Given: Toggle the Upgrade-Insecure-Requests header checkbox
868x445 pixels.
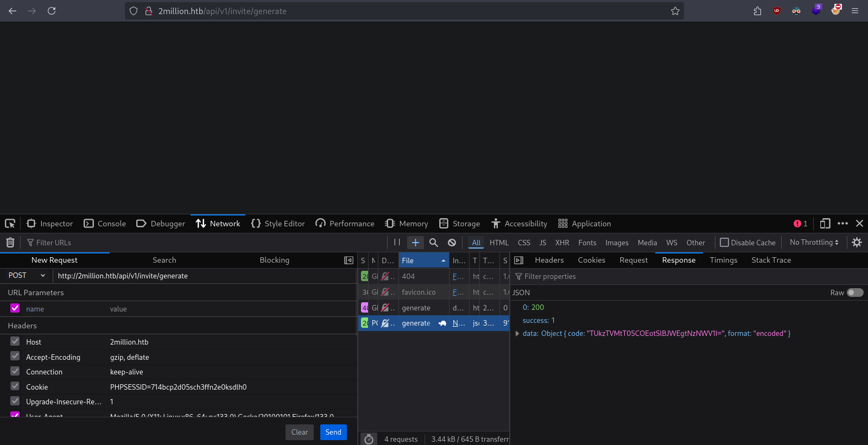Looking at the screenshot, I should (x=15, y=401).
